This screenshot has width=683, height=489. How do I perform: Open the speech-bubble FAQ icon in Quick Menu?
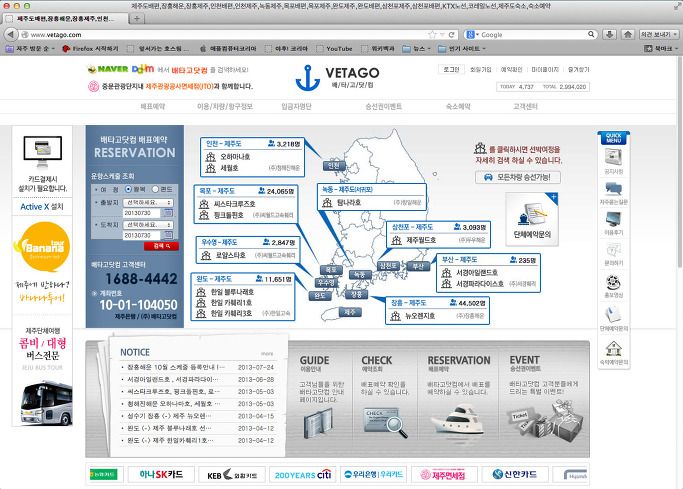[613, 189]
